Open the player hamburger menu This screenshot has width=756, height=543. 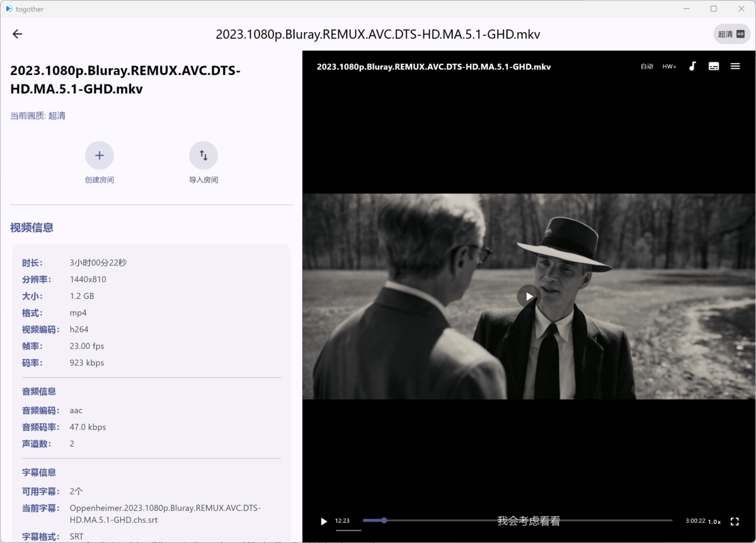[735, 66]
